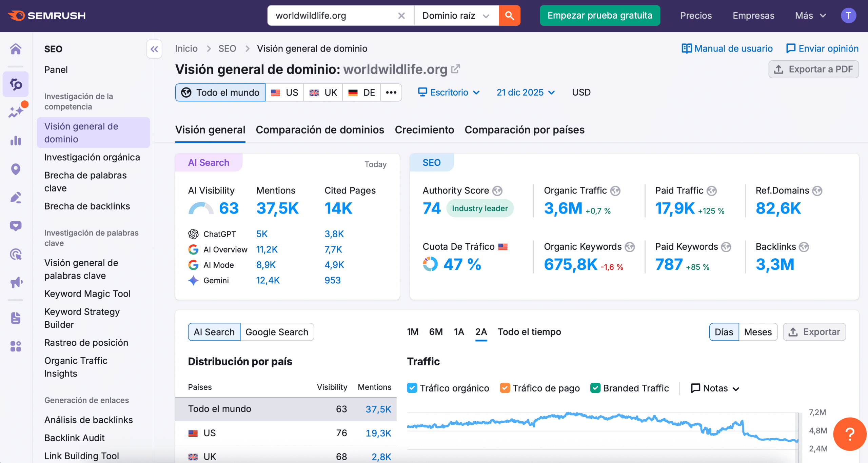Switch to the Comparación de dominios tab
Image resolution: width=868 pixels, height=463 pixels.
(x=320, y=129)
